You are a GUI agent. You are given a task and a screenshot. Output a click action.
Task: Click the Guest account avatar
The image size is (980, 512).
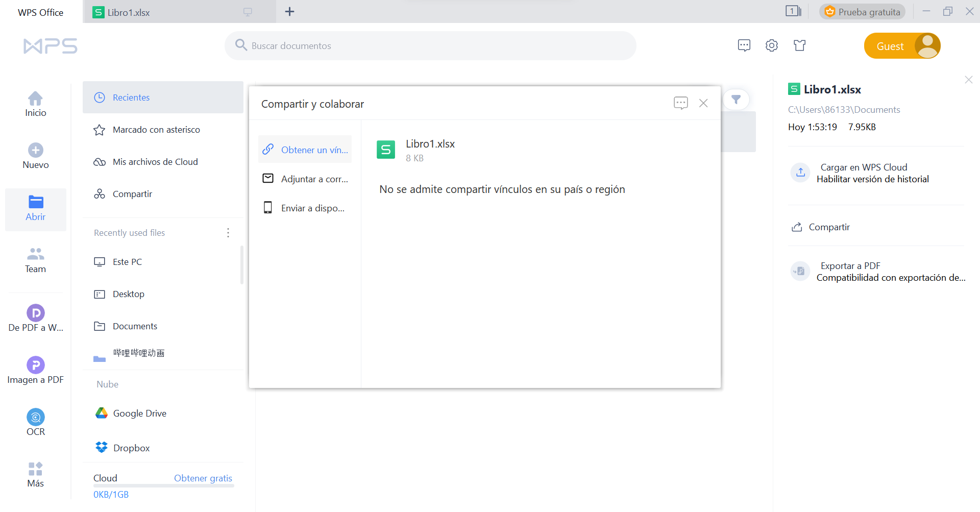[x=927, y=46]
